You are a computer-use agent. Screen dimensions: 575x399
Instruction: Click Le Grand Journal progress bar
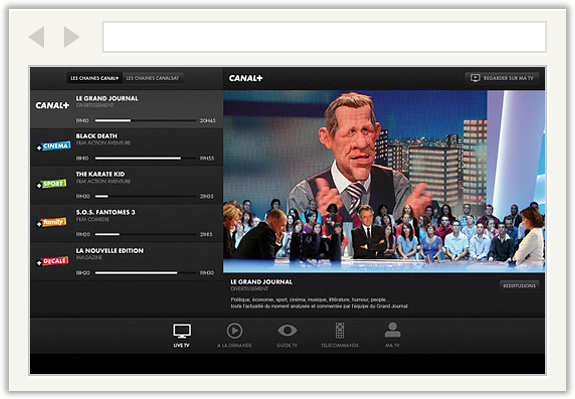click(146, 120)
